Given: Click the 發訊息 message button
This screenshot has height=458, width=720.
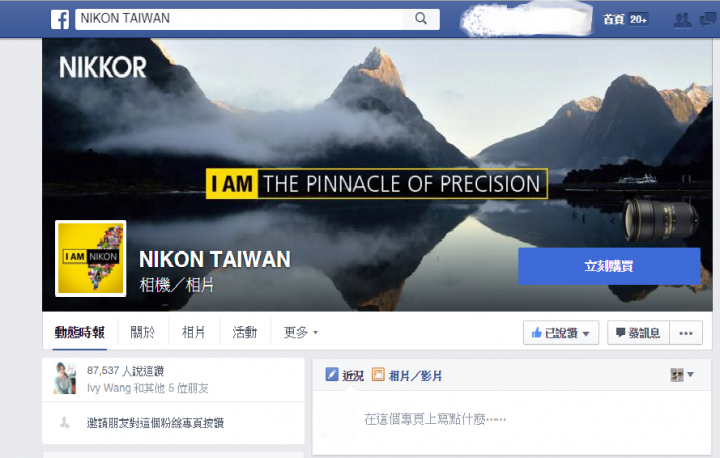Looking at the screenshot, I should pyautogui.click(x=638, y=333).
